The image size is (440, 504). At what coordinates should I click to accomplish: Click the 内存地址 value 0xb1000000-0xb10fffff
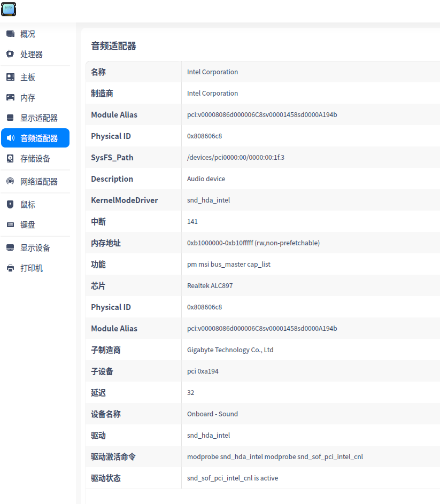pos(253,243)
